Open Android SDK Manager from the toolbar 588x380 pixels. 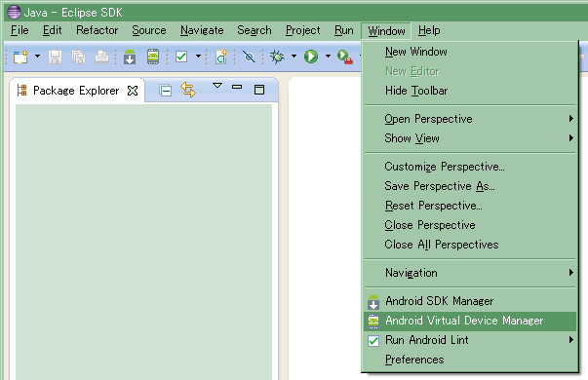pyautogui.click(x=130, y=57)
